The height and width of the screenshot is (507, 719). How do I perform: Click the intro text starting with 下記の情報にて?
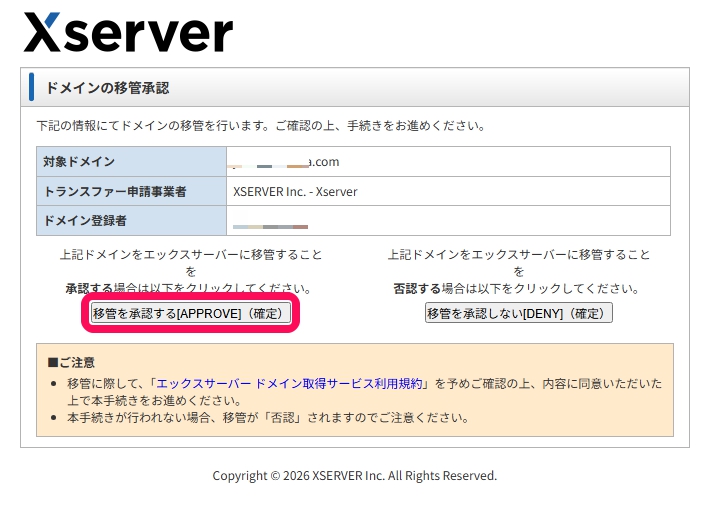click(260, 127)
